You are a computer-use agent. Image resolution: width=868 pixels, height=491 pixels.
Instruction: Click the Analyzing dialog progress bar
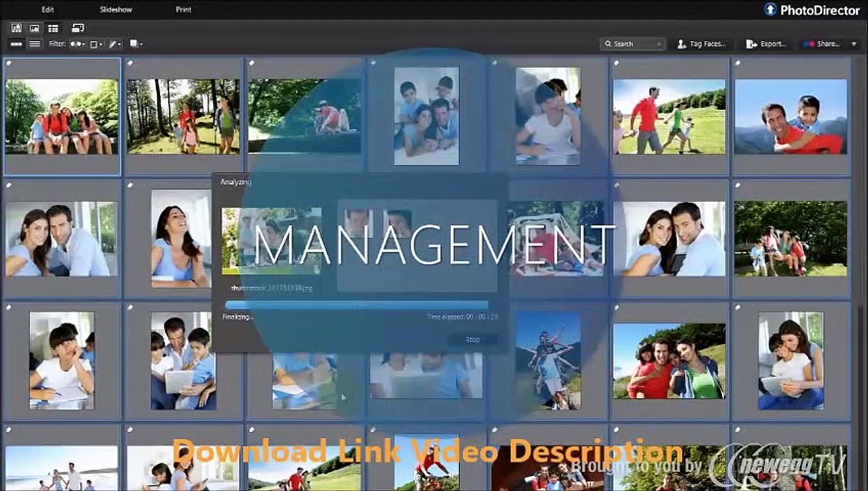tap(356, 305)
